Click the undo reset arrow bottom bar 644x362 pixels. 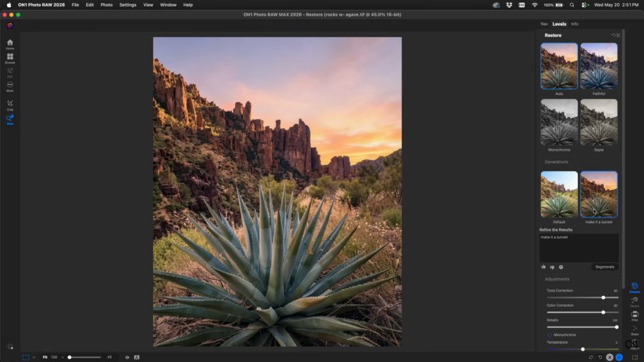(x=600, y=358)
